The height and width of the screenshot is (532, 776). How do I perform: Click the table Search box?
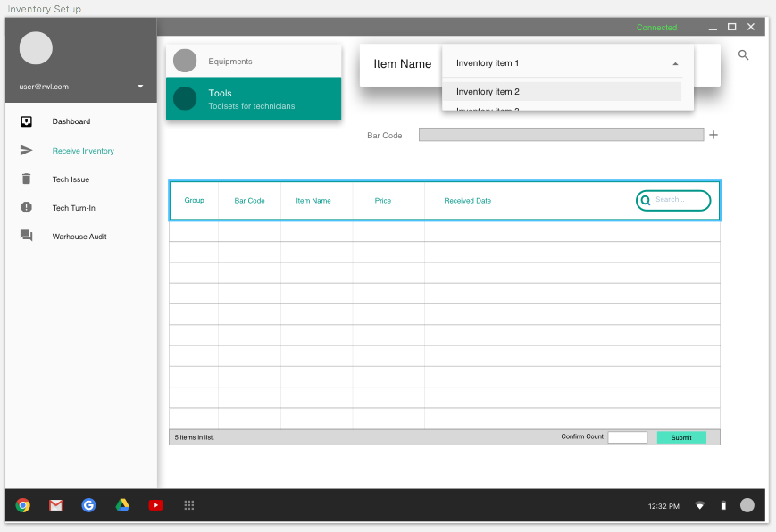(679, 200)
